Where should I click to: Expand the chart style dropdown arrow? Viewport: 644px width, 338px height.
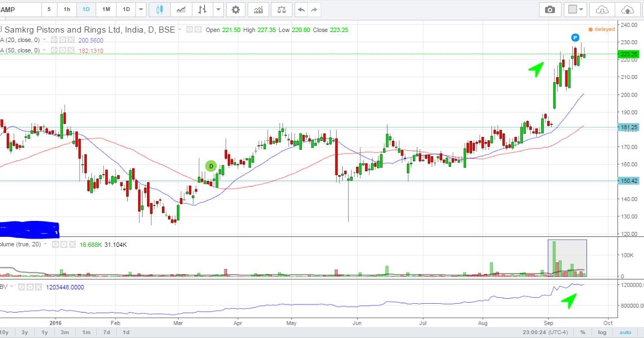tap(218, 9)
